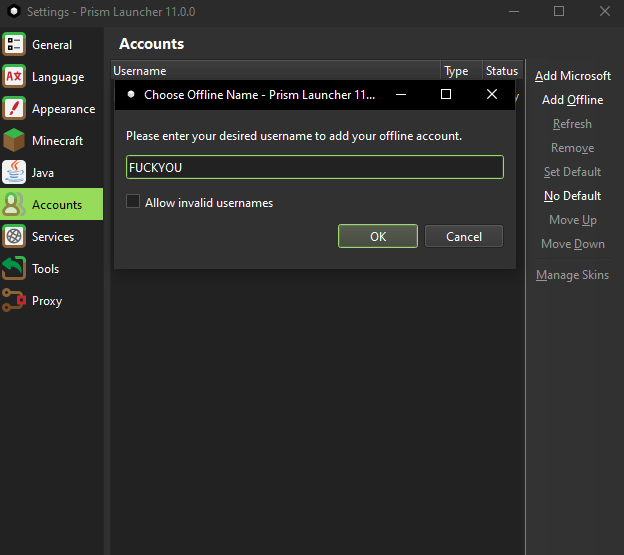Click the dialog's Prism Launcher logo icon

(x=131, y=94)
